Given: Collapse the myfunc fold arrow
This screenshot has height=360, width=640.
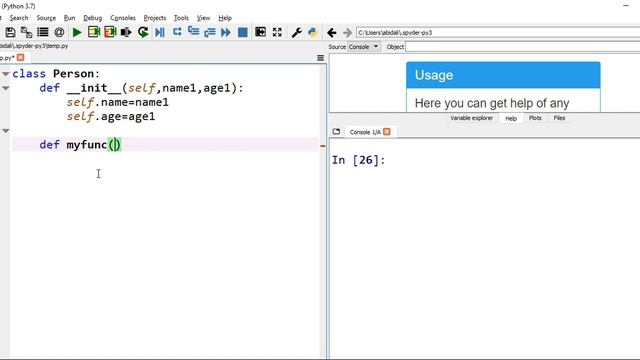Looking at the screenshot, I should pyautogui.click(x=5, y=131).
